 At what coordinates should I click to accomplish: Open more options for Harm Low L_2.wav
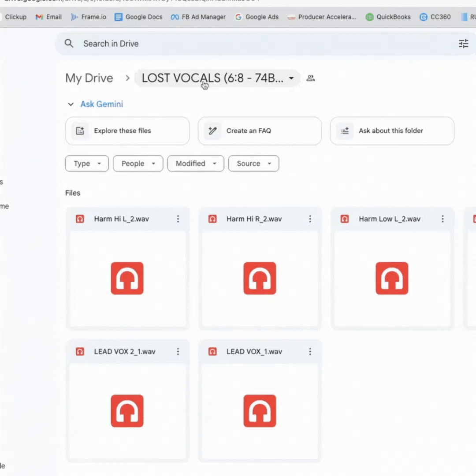[x=443, y=219]
